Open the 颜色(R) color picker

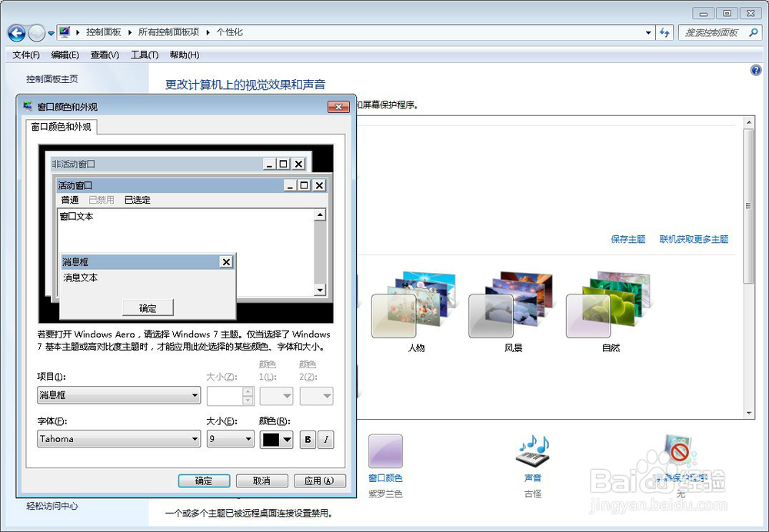tap(275, 439)
